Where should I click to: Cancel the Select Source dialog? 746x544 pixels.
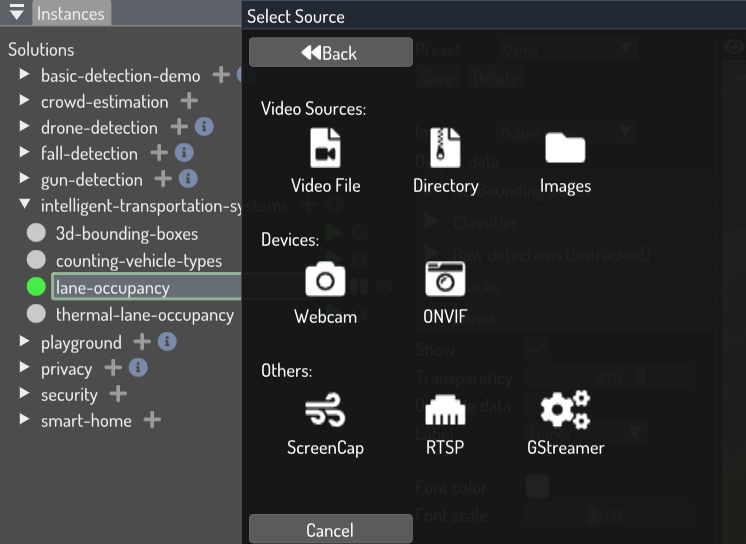[331, 529]
